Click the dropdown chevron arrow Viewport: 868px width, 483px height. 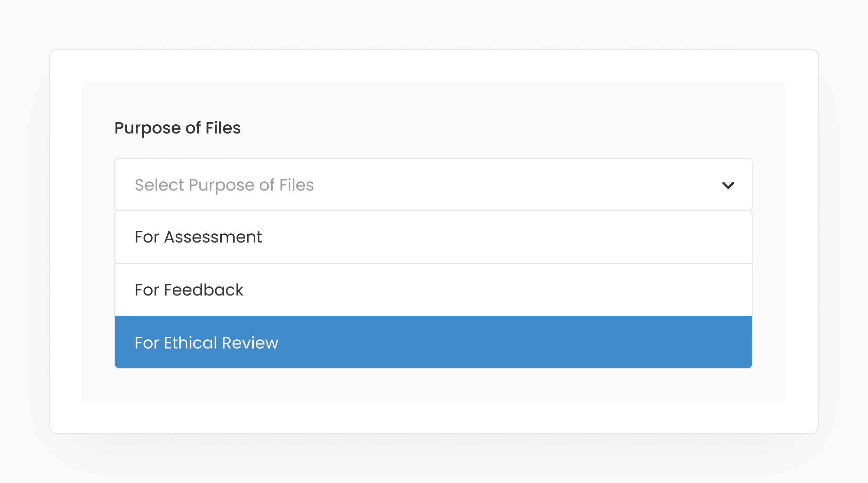coord(728,185)
